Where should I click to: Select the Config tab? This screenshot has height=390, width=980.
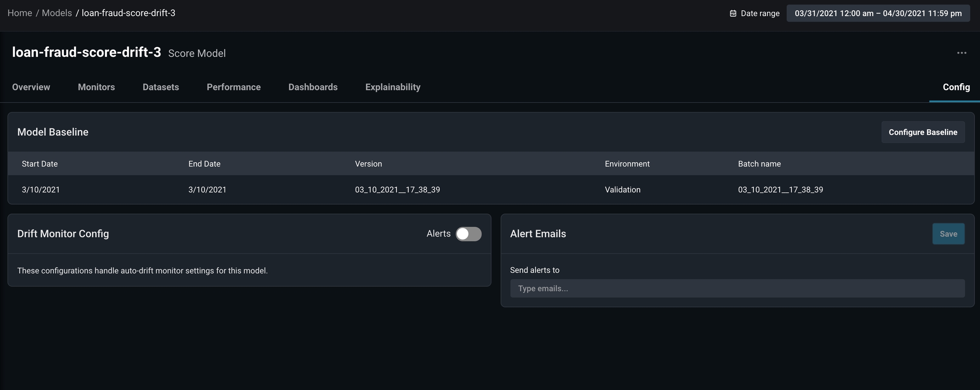pos(956,87)
